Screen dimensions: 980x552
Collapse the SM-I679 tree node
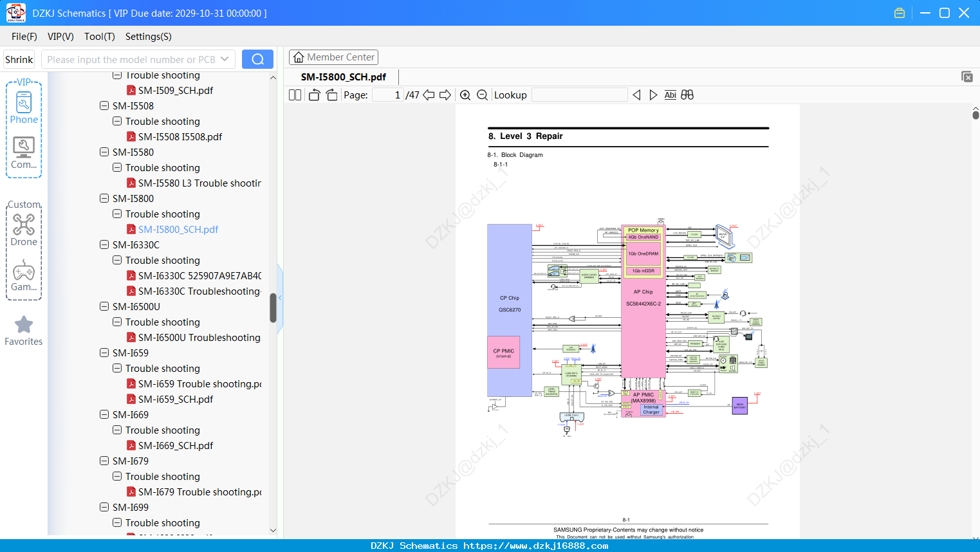(104, 461)
